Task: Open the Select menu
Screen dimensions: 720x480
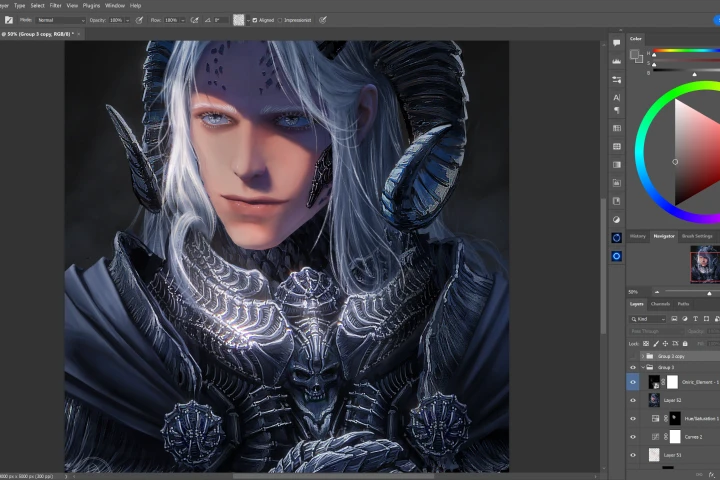Action: point(38,6)
